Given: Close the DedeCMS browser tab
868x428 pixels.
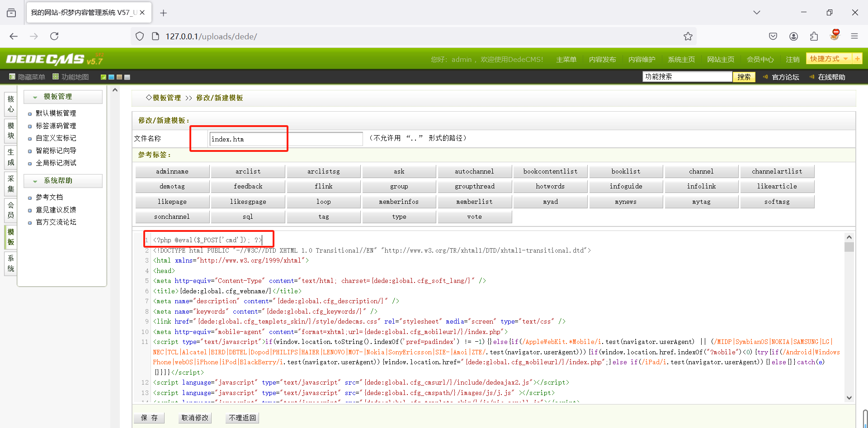Looking at the screenshot, I should [x=142, y=13].
